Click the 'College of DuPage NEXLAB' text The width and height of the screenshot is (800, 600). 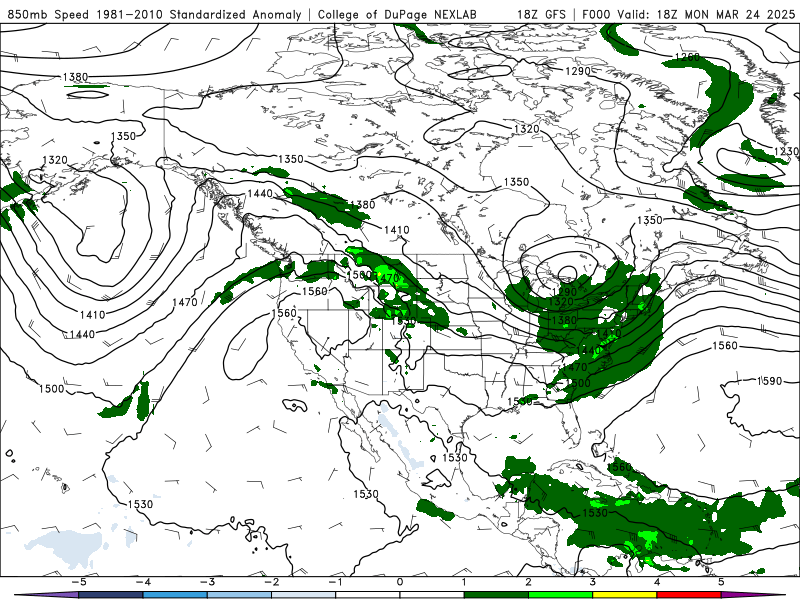(397, 15)
